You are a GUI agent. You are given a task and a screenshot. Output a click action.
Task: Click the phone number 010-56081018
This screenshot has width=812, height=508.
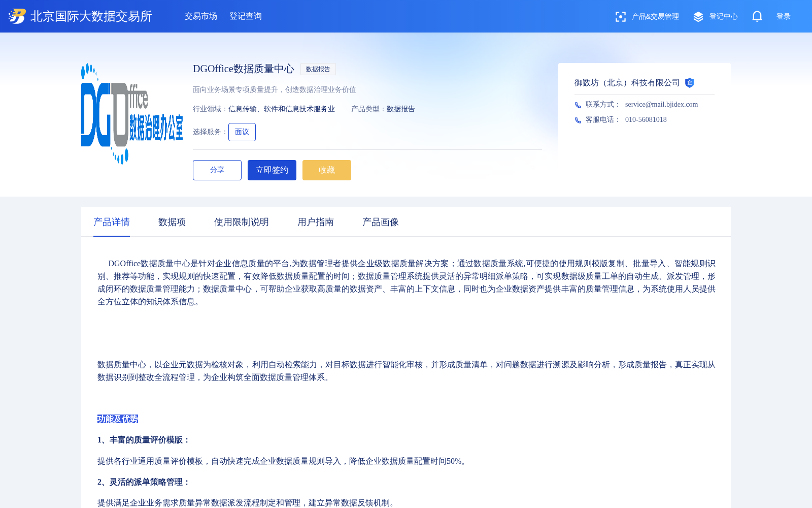pos(646,120)
